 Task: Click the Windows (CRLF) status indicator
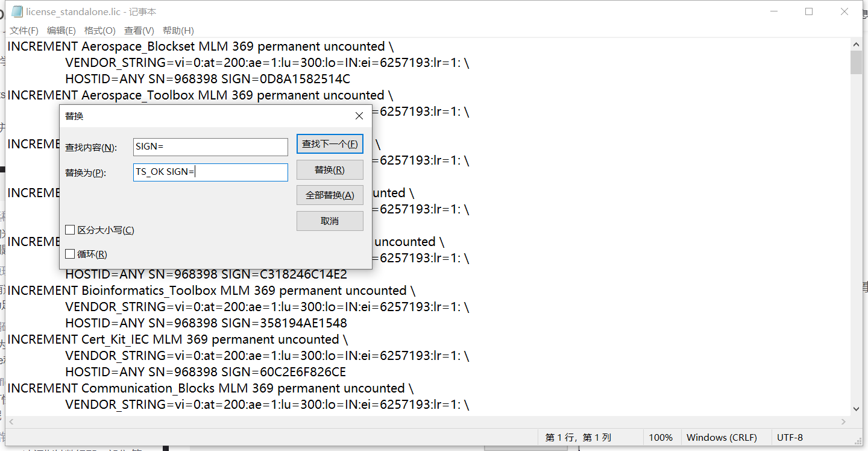point(723,437)
